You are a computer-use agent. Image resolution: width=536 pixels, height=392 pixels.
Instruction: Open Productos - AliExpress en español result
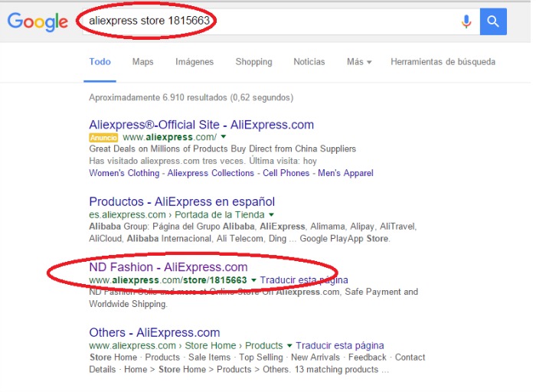(182, 201)
